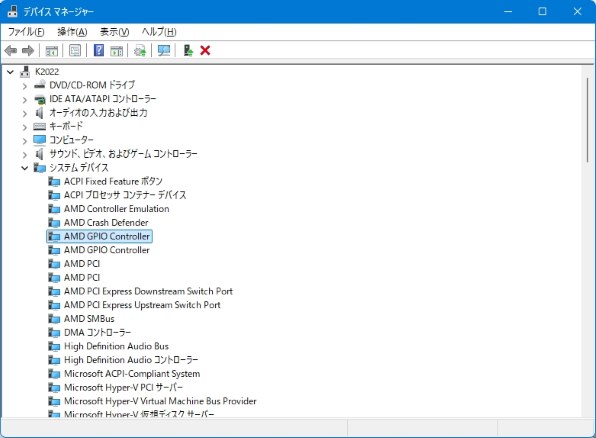
Task: Open the Properties toolbar icon
Action: point(75,51)
